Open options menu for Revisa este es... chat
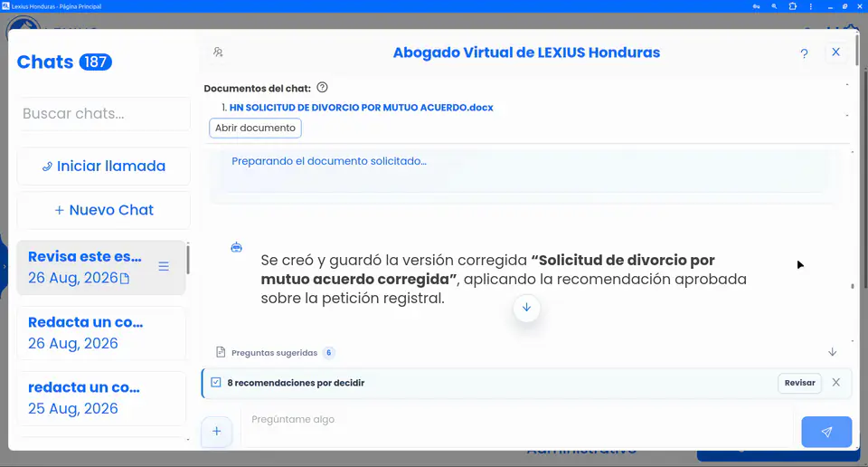Viewport: 868px width, 467px height. click(164, 266)
